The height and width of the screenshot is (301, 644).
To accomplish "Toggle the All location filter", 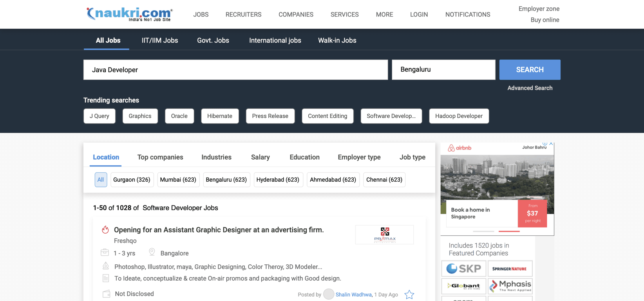I will tap(101, 180).
